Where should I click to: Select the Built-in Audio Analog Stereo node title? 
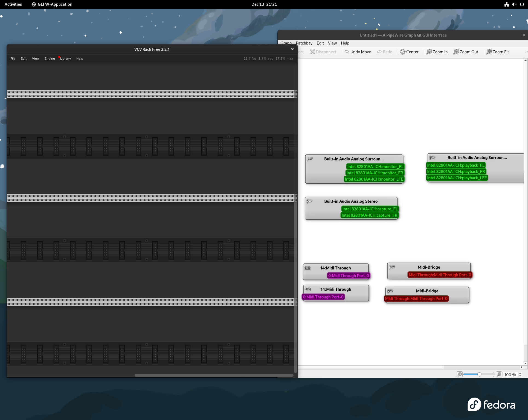tap(351, 201)
